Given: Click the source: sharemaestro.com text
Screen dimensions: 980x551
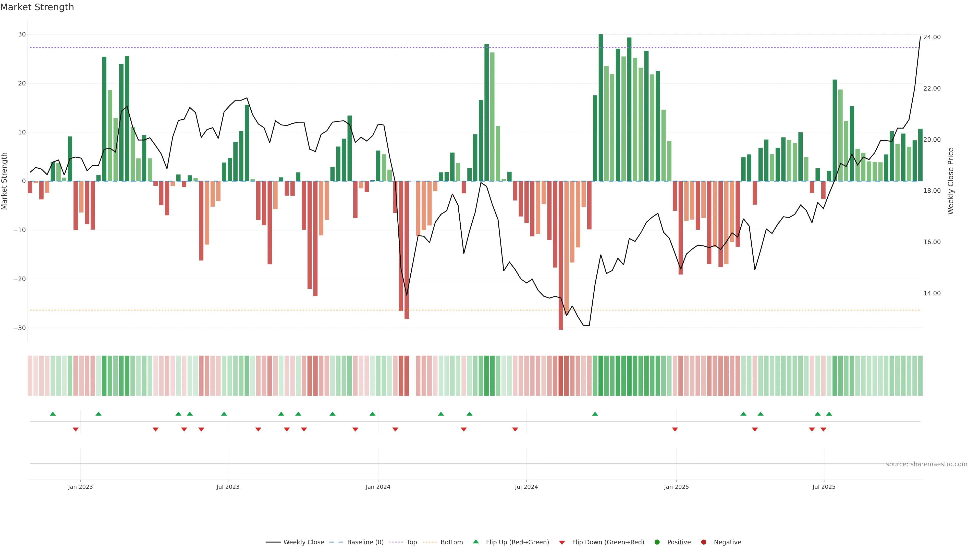Looking at the screenshot, I should [926, 464].
